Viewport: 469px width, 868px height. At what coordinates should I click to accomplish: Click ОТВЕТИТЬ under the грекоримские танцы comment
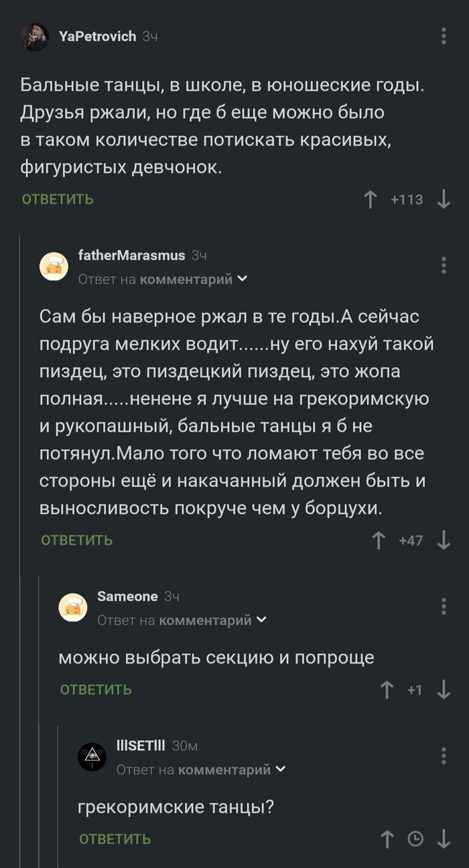pyautogui.click(x=114, y=839)
